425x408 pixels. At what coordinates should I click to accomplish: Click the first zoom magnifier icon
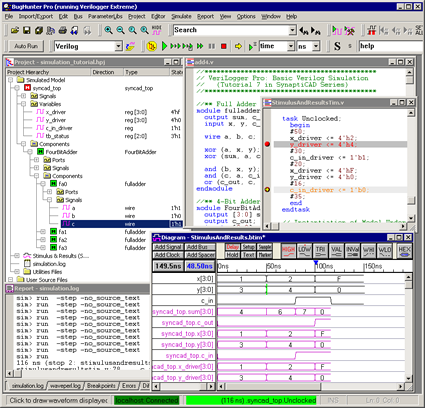pyautogui.click(x=108, y=30)
